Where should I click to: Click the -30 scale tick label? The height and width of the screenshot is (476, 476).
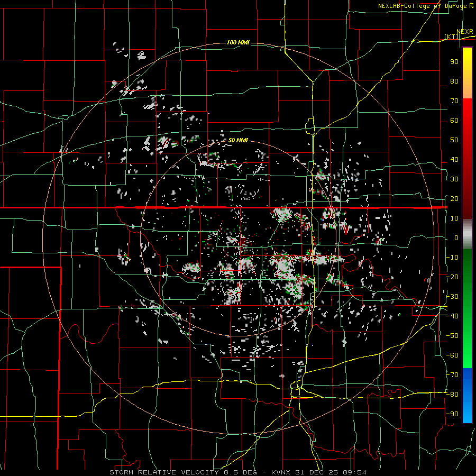(452, 297)
